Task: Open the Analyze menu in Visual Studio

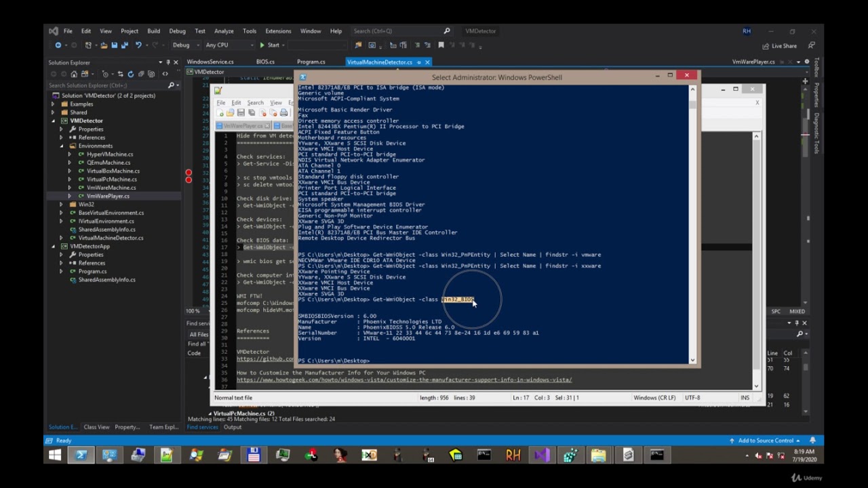Action: [224, 31]
